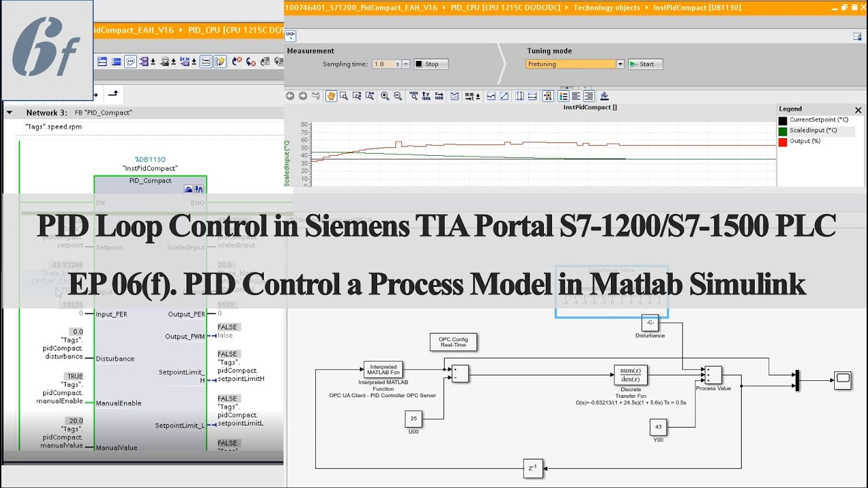Click the zoom in magnifier icon

click(385, 96)
